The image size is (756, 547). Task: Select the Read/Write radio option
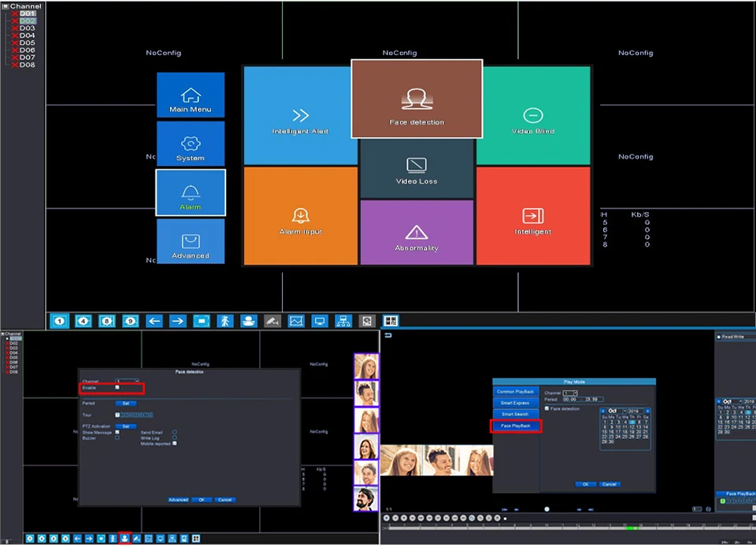point(719,337)
